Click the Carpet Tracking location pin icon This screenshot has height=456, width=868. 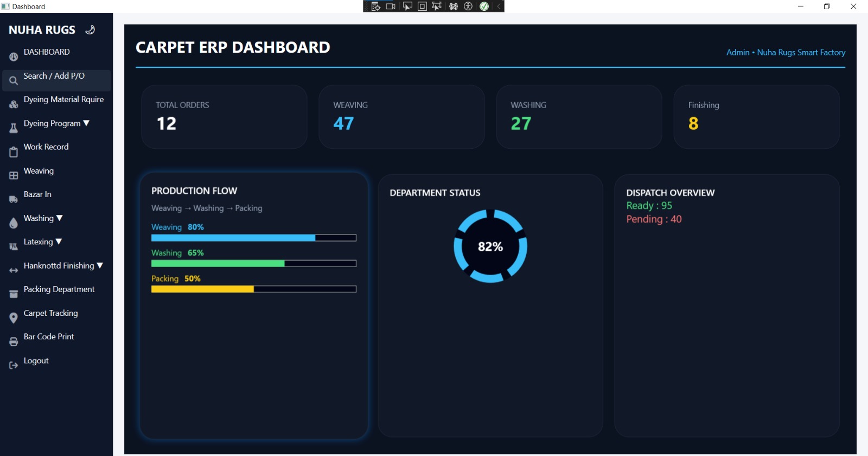[14, 318]
